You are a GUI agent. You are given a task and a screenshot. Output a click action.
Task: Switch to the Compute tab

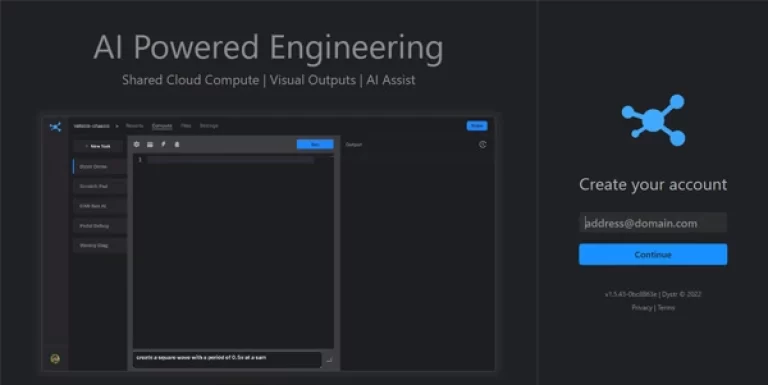coord(162,126)
